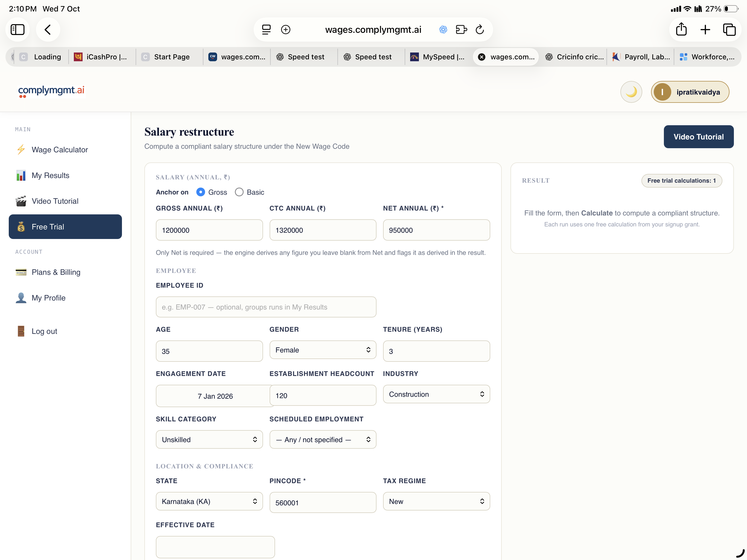Select Free Trial in sidebar
Screen dimensions: 747x560
[65, 227]
